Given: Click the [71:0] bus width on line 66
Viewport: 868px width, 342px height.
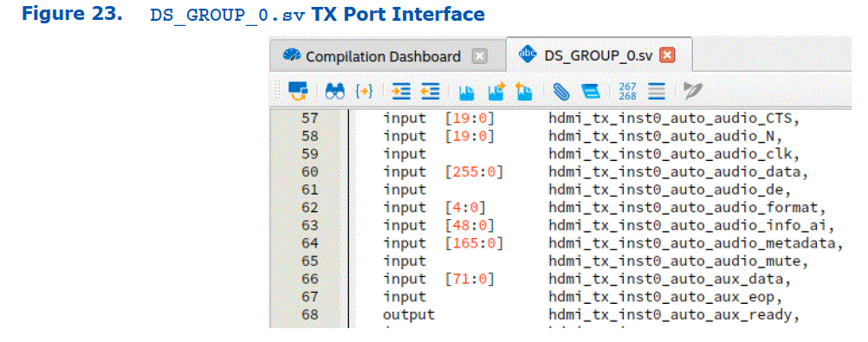Looking at the screenshot, I should (x=470, y=279).
